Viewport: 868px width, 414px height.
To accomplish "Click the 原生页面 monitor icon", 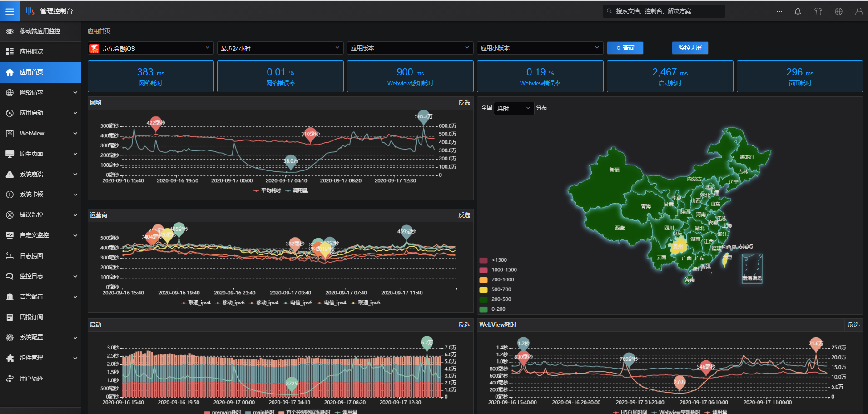I will pyautogui.click(x=10, y=154).
